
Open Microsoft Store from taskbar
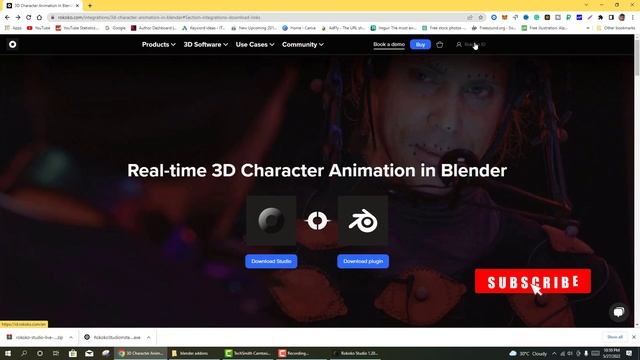pos(73,353)
